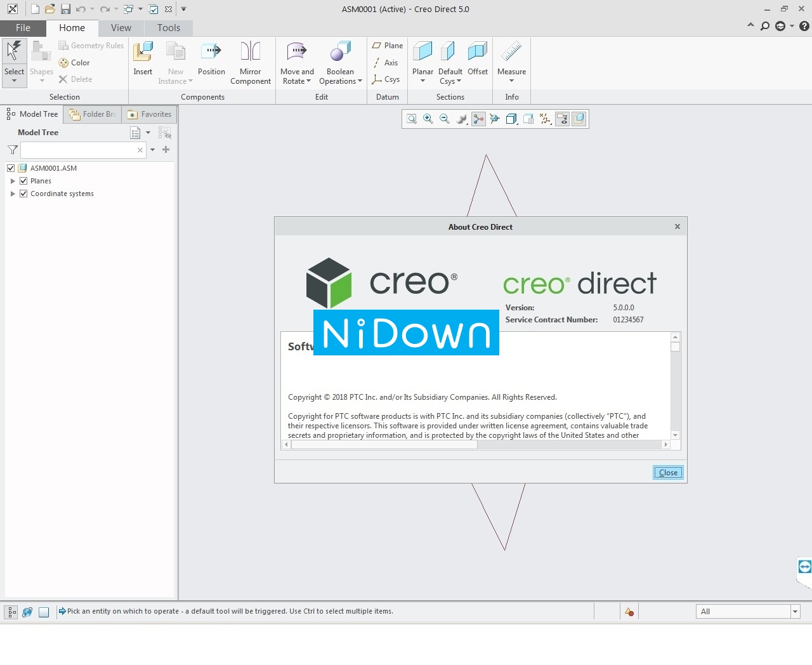Screen dimensions: 812x665
Task: Create an Offset section
Action: pos(478,58)
